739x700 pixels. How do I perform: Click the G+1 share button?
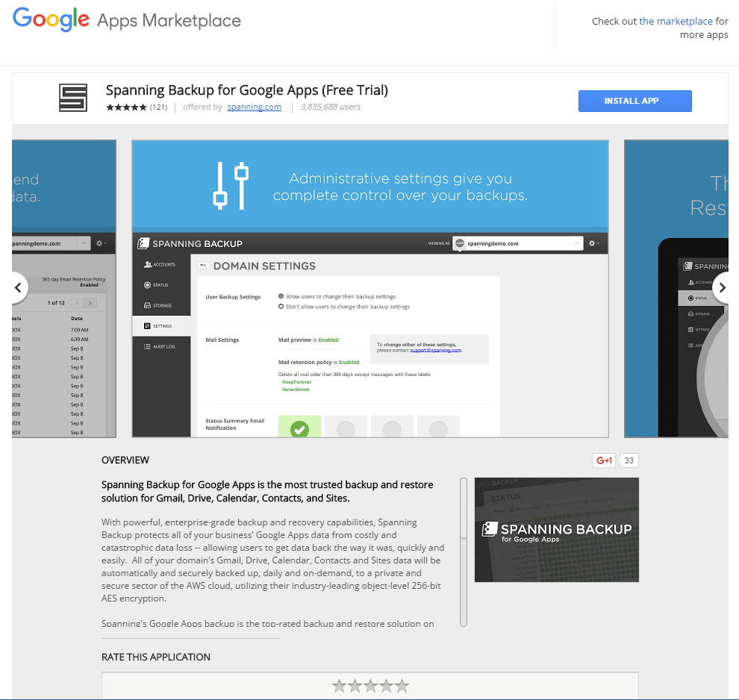point(604,460)
